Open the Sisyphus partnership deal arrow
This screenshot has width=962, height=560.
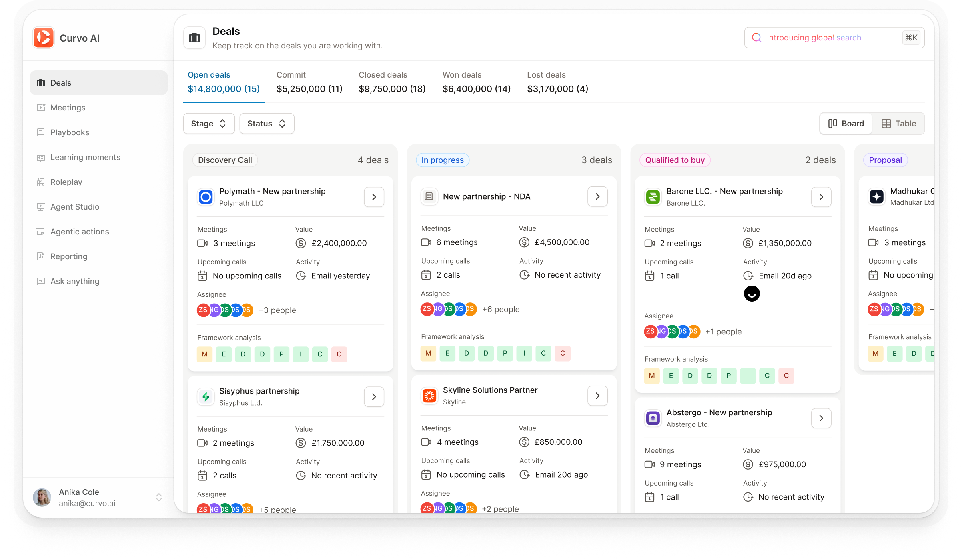tap(374, 396)
